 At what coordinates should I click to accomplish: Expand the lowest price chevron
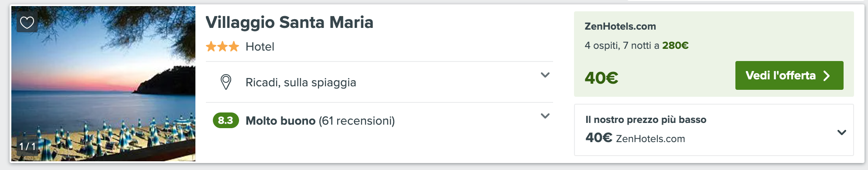[842, 132]
